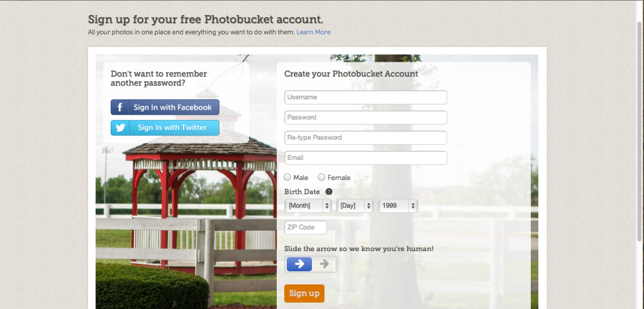This screenshot has height=309, width=644.
Task: Click the gray arrow slider target
Action: (x=324, y=264)
